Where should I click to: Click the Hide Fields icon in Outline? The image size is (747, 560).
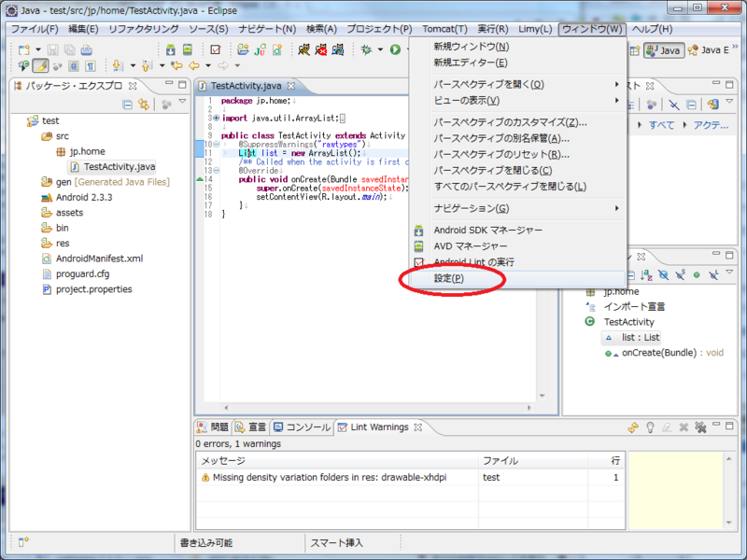click(663, 274)
